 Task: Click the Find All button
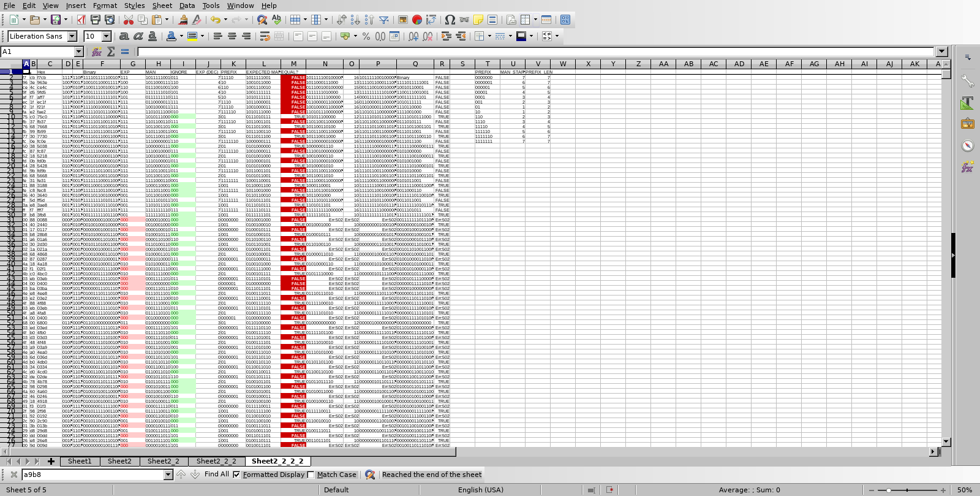tap(216, 475)
